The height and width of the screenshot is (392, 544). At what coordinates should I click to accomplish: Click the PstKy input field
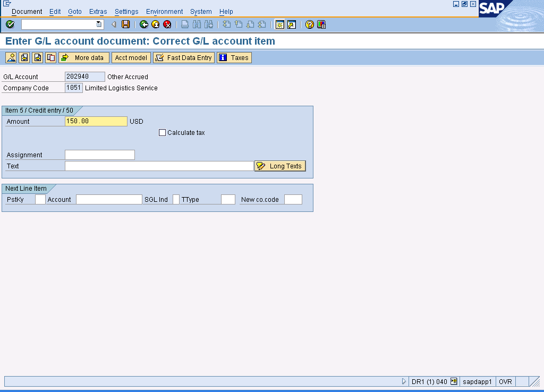40,200
